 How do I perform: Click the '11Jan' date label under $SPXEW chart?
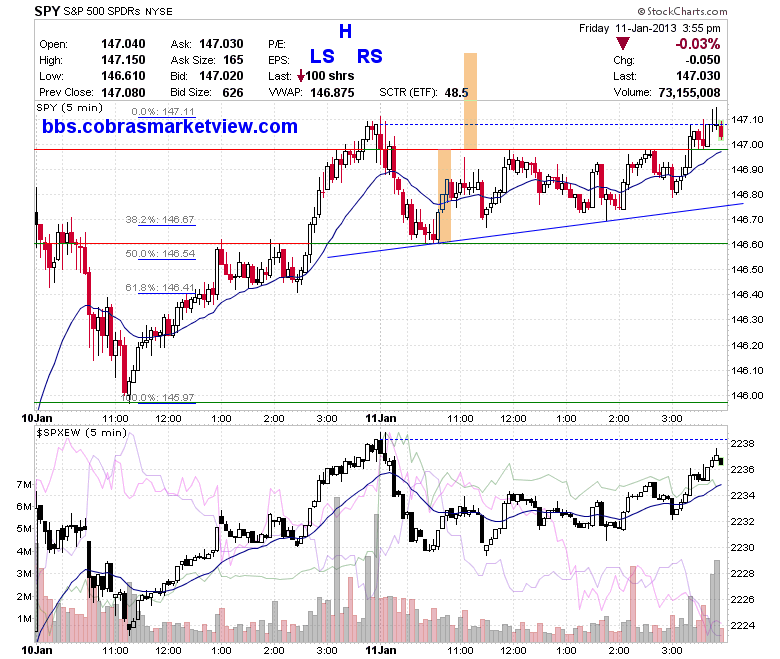tap(381, 650)
